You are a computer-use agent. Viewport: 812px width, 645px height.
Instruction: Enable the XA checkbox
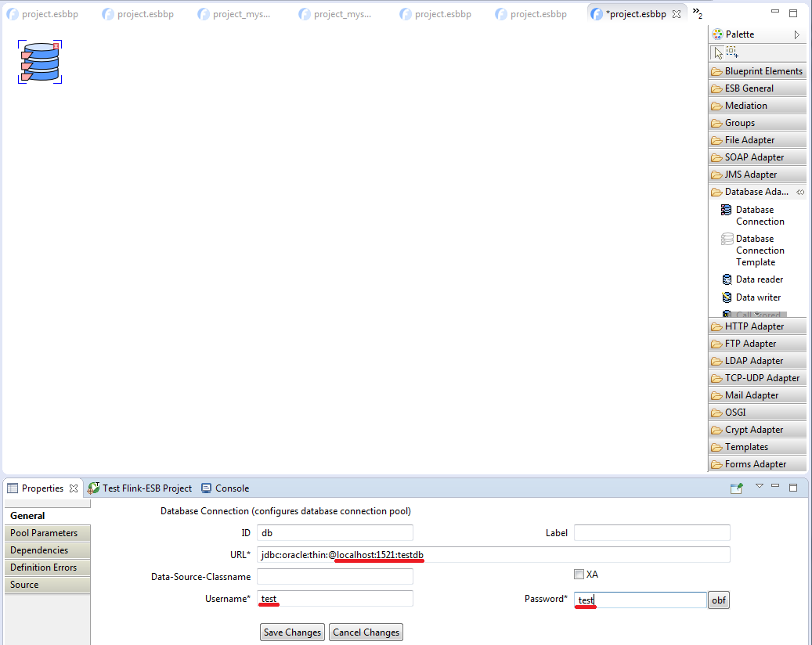point(579,574)
